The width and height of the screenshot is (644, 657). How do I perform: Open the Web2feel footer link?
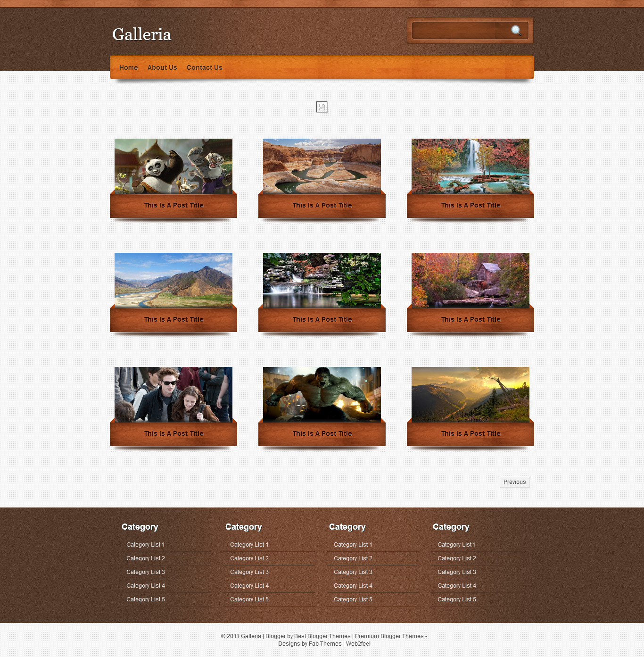358,644
